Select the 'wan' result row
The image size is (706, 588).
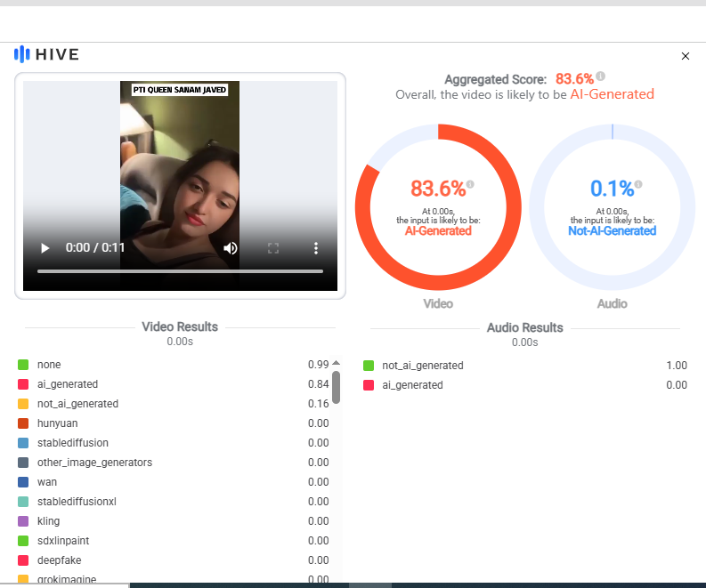coord(174,482)
